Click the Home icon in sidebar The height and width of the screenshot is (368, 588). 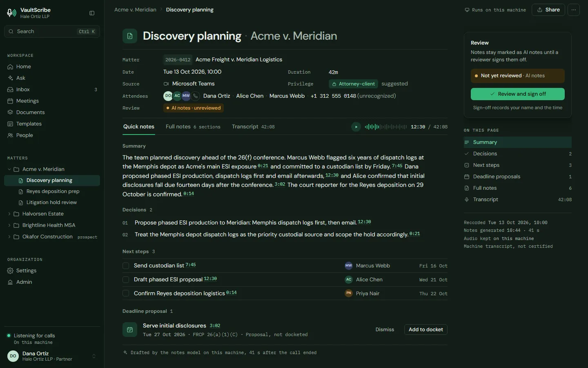tap(10, 67)
